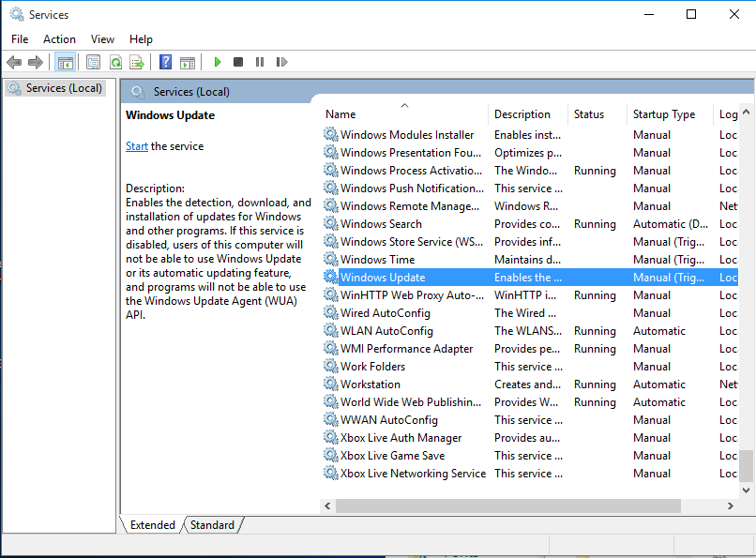
Task: Open the Help menu
Action: coord(141,39)
